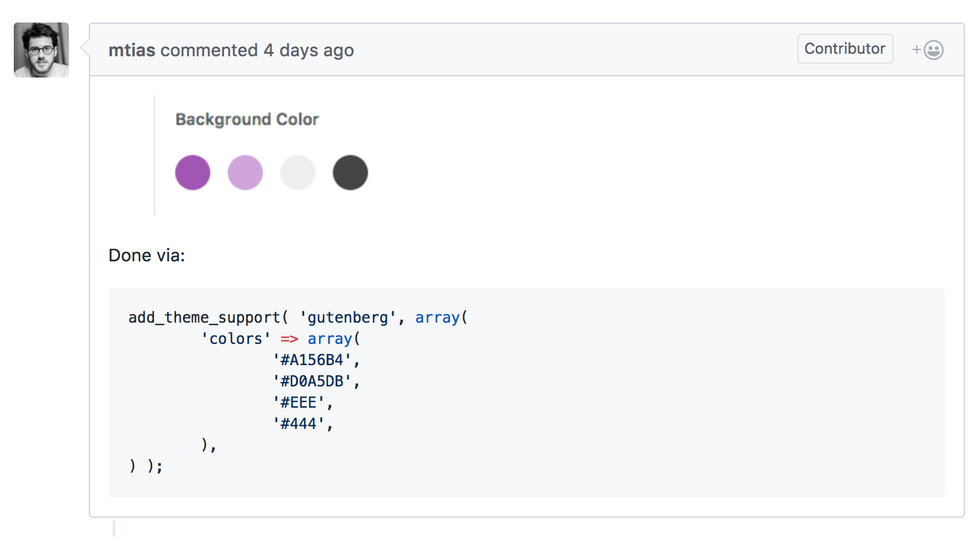Choose the dark charcoal color swatch
This screenshot has height=539, width=980.
pos(350,173)
